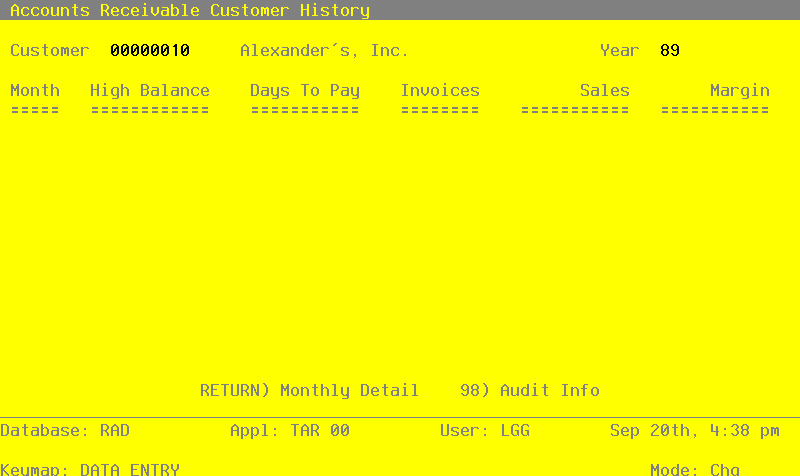Select the 98) Audit Info option
Image resolution: width=800 pixels, height=476 pixels.
530,390
